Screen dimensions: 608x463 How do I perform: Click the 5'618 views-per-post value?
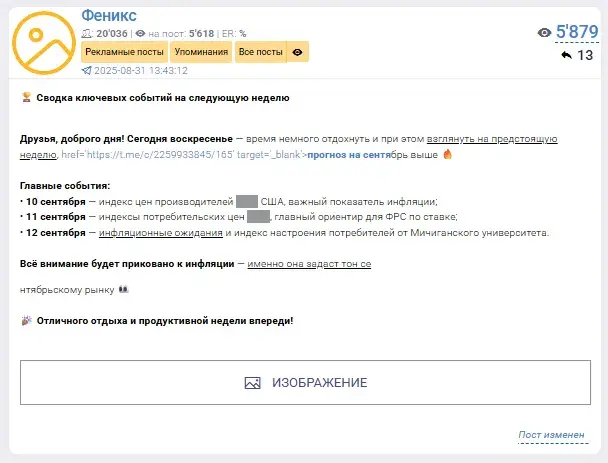[x=201, y=34]
